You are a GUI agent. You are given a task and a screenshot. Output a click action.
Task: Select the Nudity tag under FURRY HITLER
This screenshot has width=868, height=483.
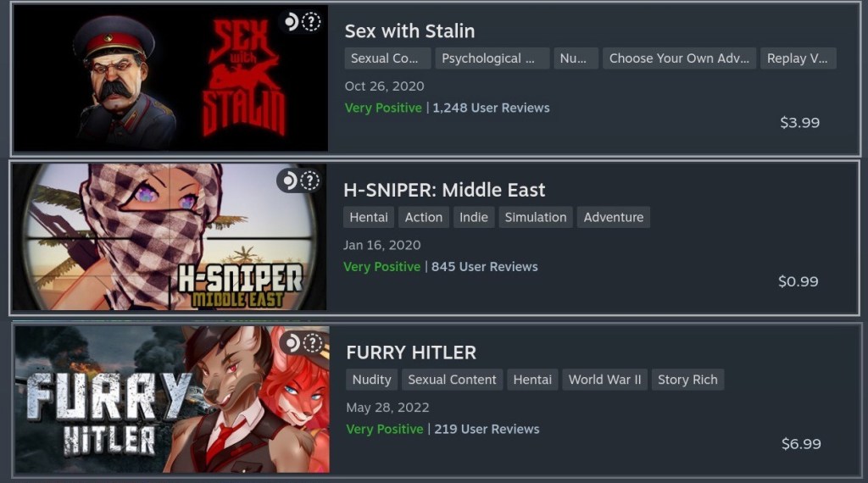(371, 380)
